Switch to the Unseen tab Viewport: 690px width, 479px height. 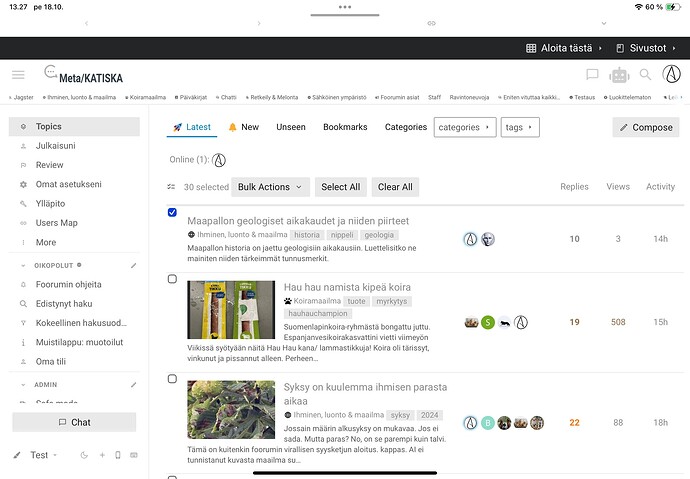(x=291, y=127)
